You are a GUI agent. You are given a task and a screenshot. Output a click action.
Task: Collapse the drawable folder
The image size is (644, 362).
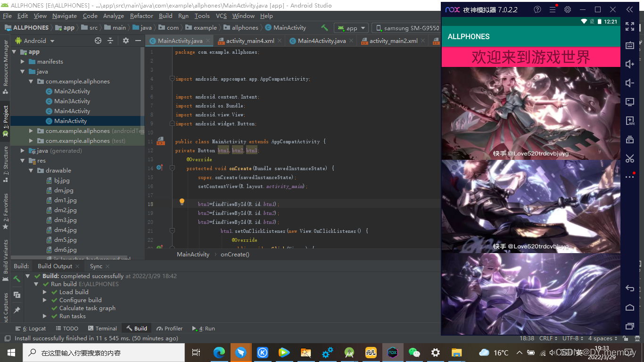31,171
